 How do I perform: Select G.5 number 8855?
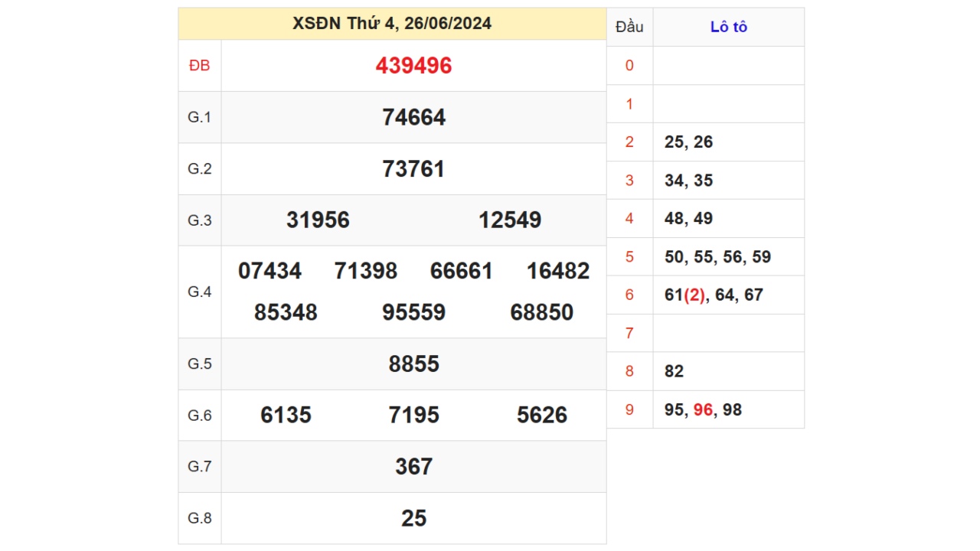413,364
